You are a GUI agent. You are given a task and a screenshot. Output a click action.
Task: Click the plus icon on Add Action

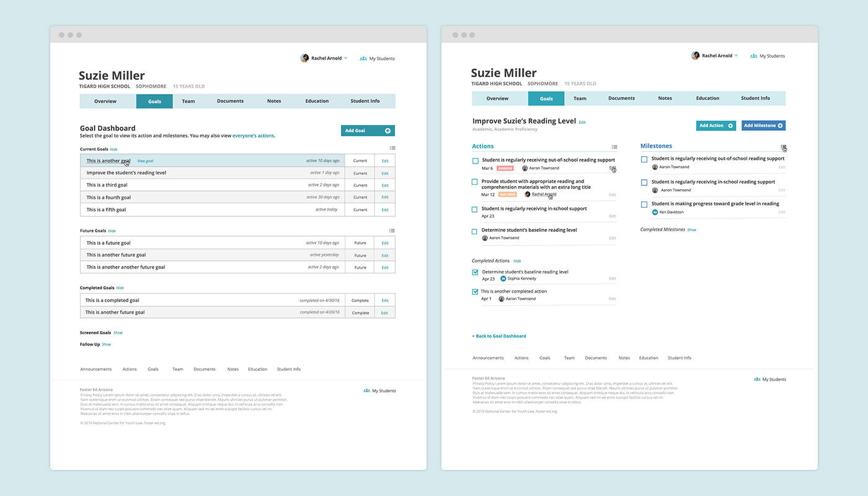[x=730, y=126]
